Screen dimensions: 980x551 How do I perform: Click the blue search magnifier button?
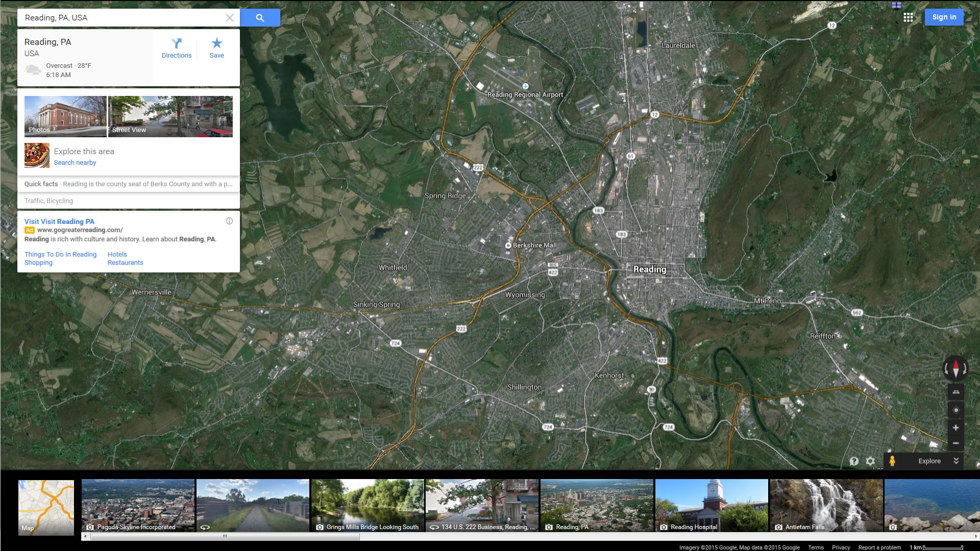pos(260,18)
